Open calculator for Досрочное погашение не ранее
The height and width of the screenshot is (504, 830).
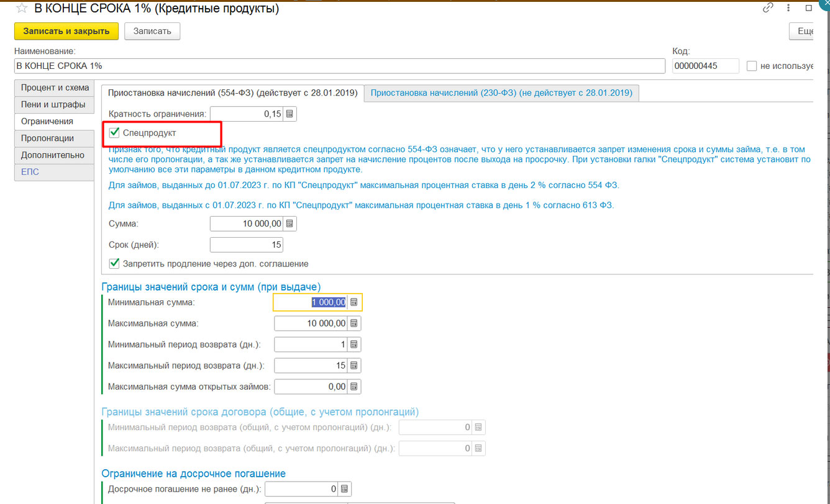tap(344, 489)
